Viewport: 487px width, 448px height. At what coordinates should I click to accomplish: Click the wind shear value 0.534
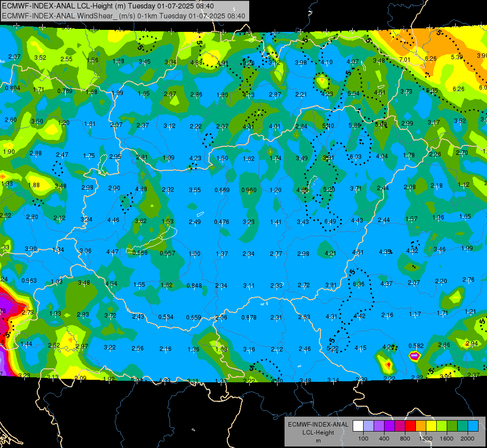(166, 317)
